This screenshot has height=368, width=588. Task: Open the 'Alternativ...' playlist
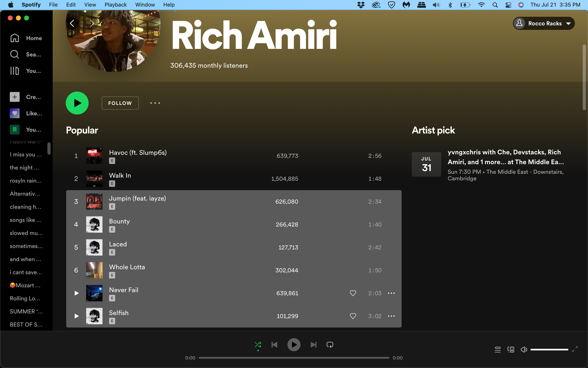tap(25, 194)
